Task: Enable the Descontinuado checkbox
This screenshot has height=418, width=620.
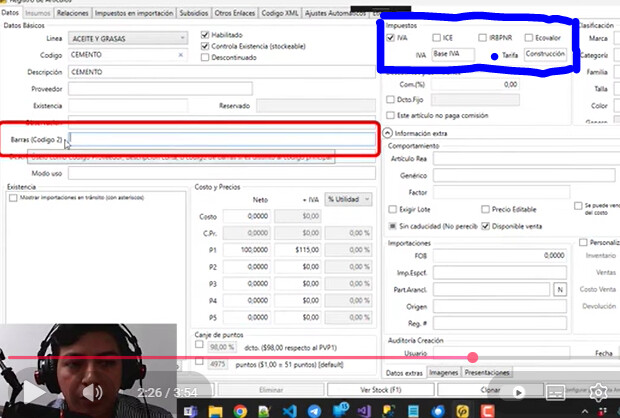Action: click(206, 56)
